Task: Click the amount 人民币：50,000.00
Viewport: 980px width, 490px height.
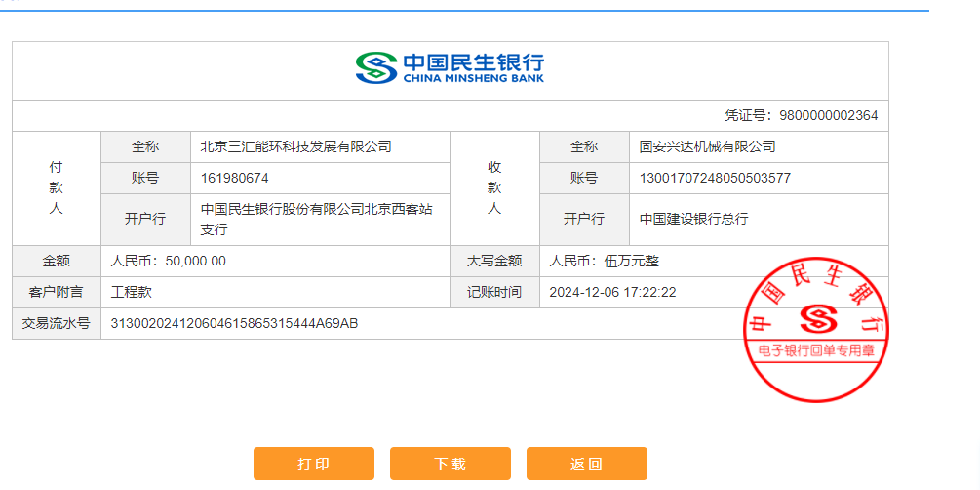Action: [x=169, y=261]
